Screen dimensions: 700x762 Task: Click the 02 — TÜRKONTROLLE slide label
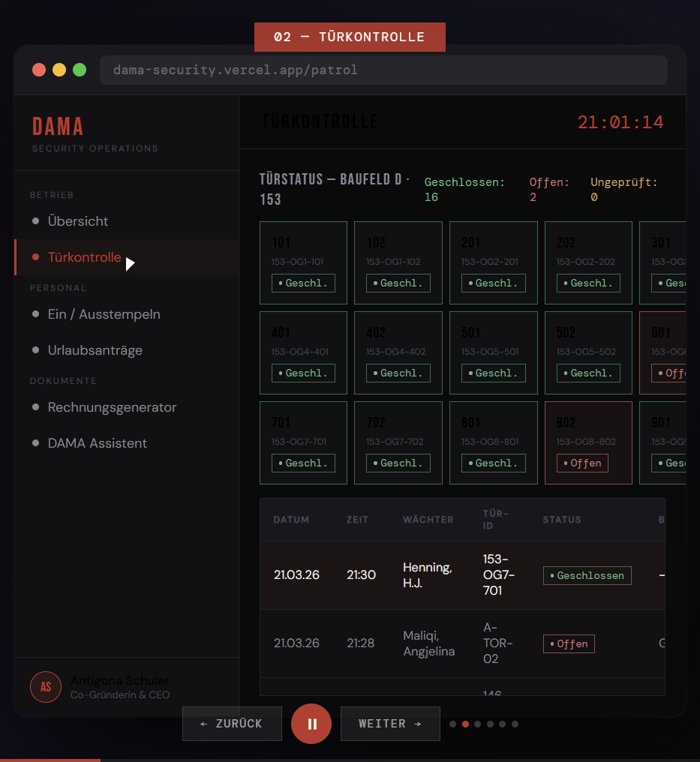[350, 37]
